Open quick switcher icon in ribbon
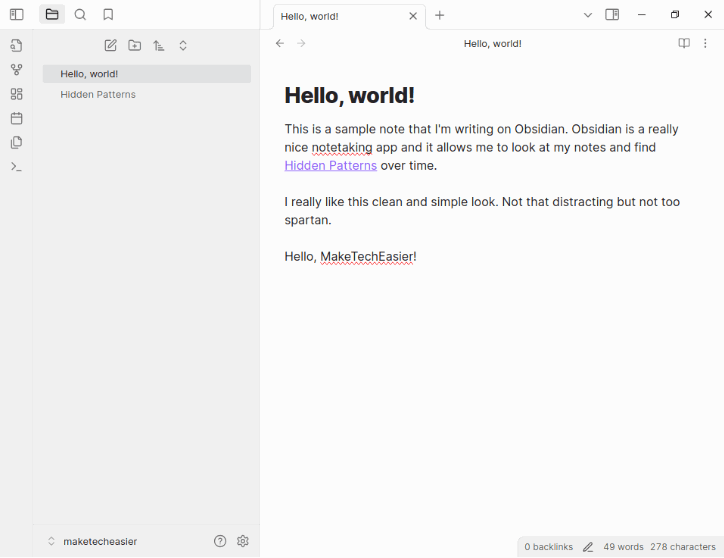Screen dimensions: 724x558 point(16,45)
